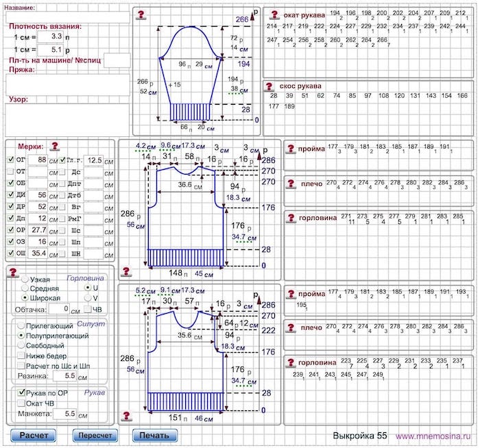Image resolution: width=480 pixels, height=448 pixels.
Task: Toggle the Рукав по ОР checkbox
Action: (x=21, y=393)
